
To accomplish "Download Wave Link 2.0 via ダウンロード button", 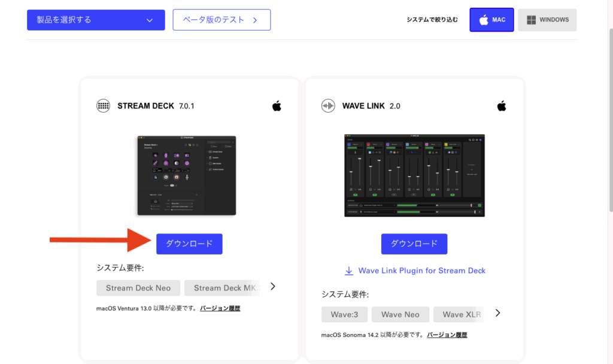I will coord(414,244).
